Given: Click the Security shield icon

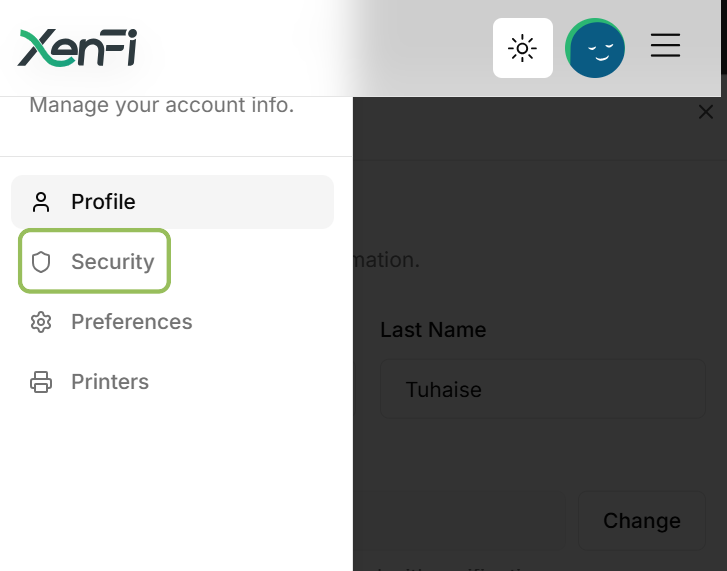Looking at the screenshot, I should coord(41,262).
